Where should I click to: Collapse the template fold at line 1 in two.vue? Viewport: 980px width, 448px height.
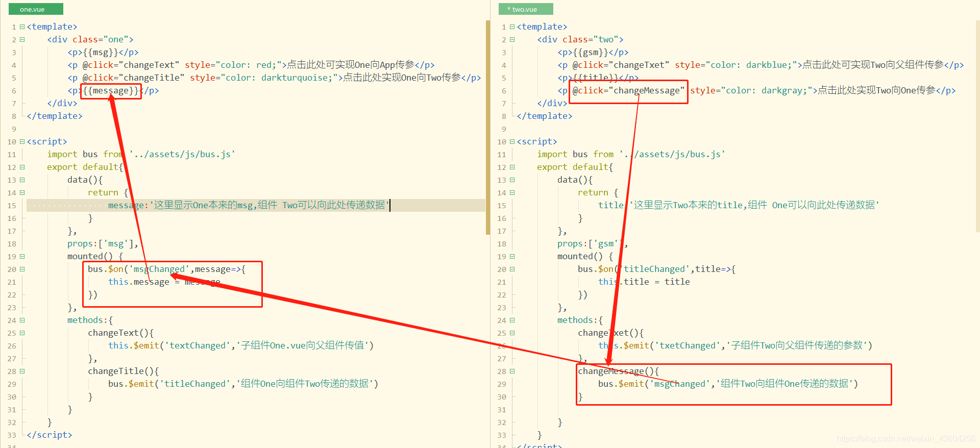click(512, 27)
